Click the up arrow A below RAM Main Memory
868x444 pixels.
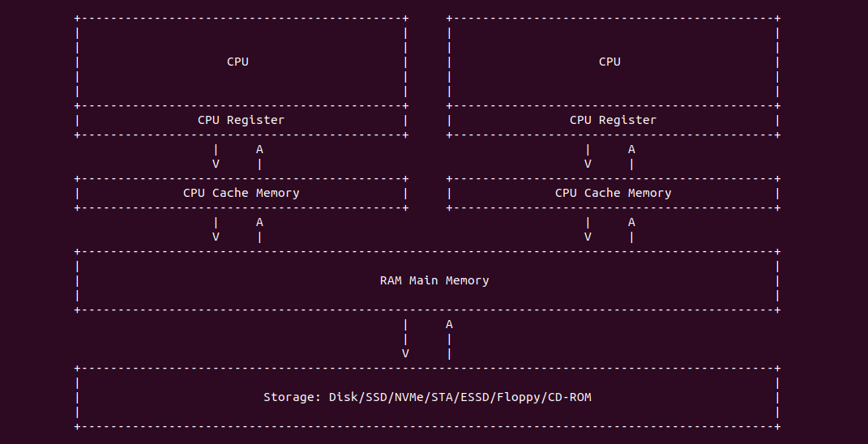tap(449, 324)
